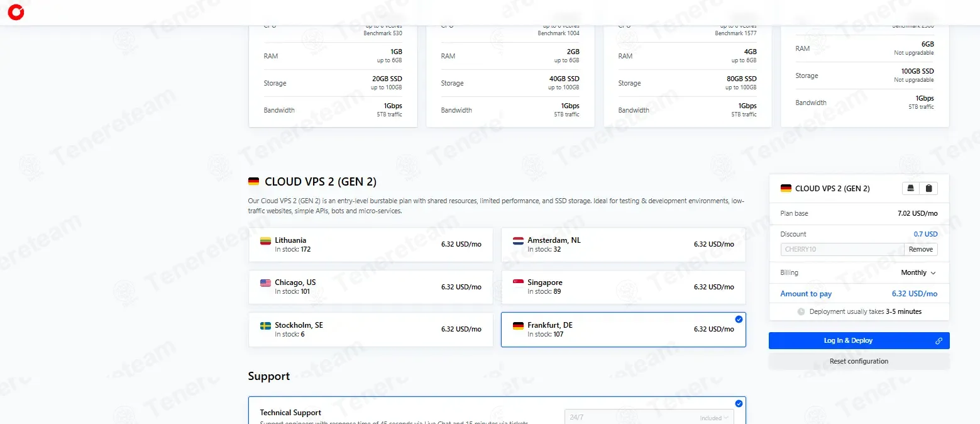The width and height of the screenshot is (980, 424).
Task: Click the 'In stock: 6' text
Action: 290,335
